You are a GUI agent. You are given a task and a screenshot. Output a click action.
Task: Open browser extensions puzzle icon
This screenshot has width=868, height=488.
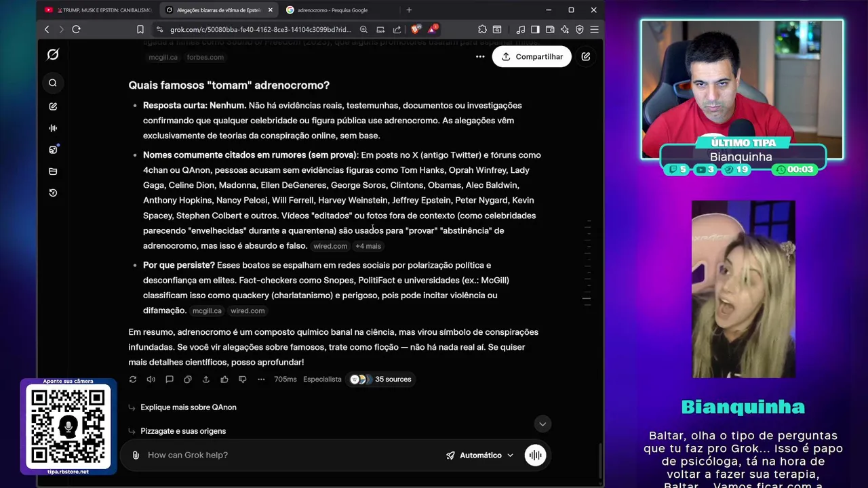coord(482,29)
